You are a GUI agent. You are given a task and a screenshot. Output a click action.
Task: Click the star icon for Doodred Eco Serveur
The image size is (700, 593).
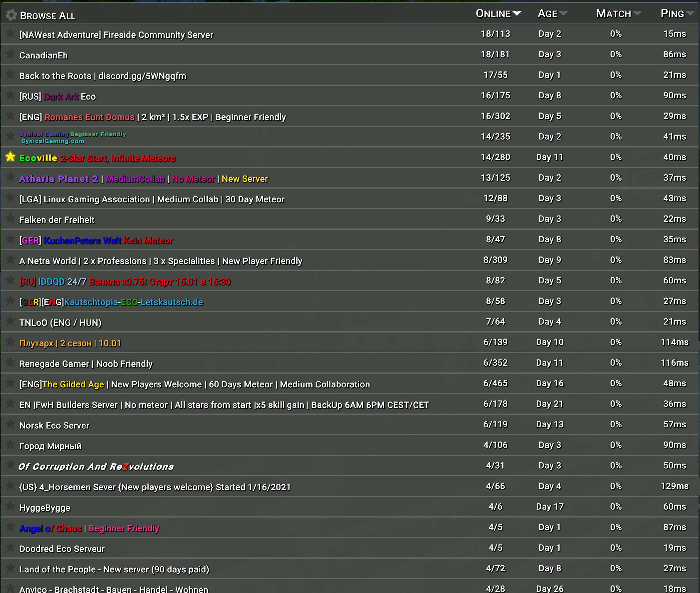pos(10,547)
